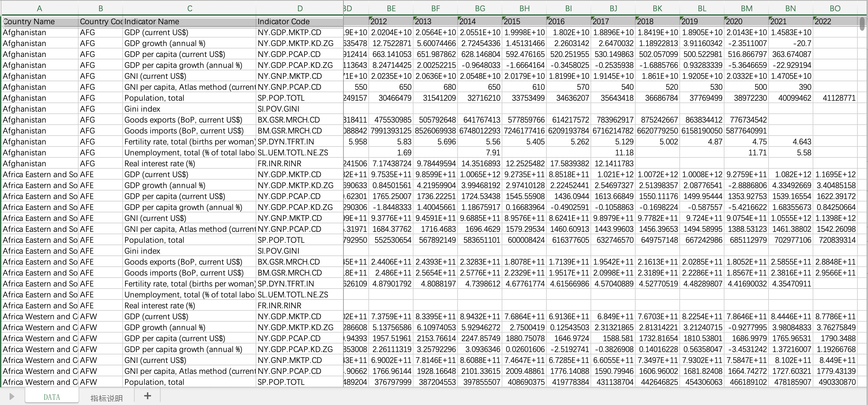Select cell with value 12.1411783
This screenshot has height=405, width=868.
pos(613,164)
